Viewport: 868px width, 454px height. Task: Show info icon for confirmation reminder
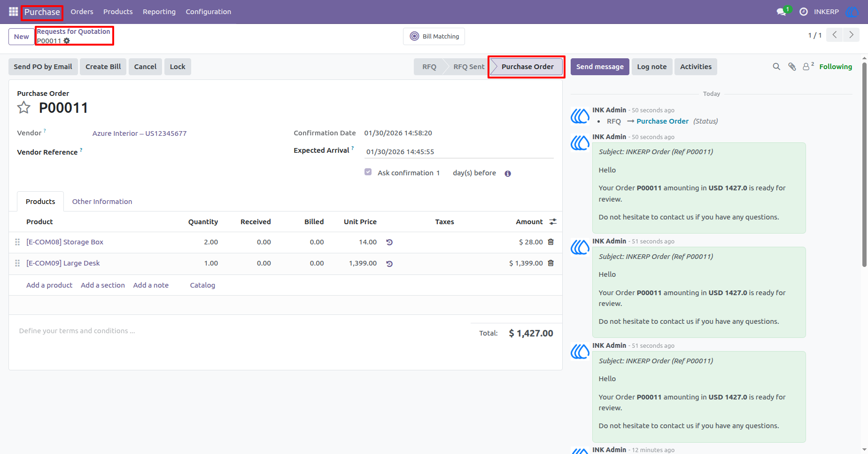coord(508,173)
